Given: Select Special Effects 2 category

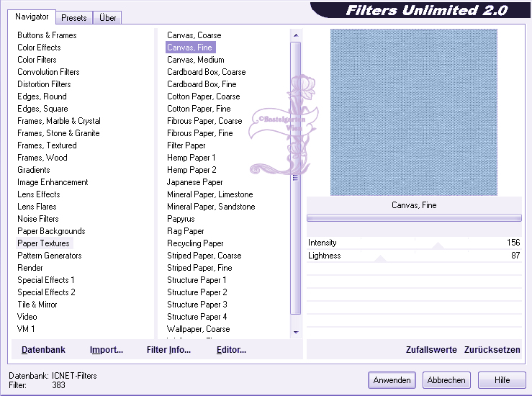Looking at the screenshot, I should click(46, 292).
